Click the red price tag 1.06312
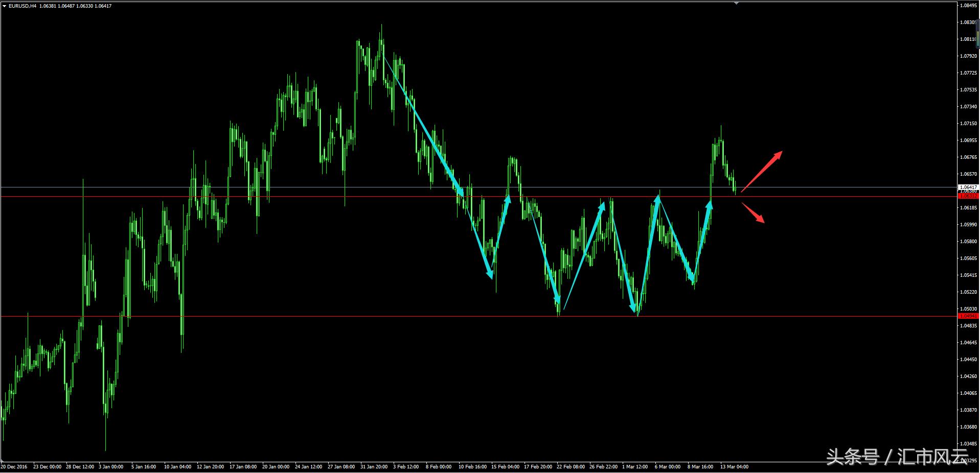Screen dimensions: 980x473 click(x=968, y=196)
